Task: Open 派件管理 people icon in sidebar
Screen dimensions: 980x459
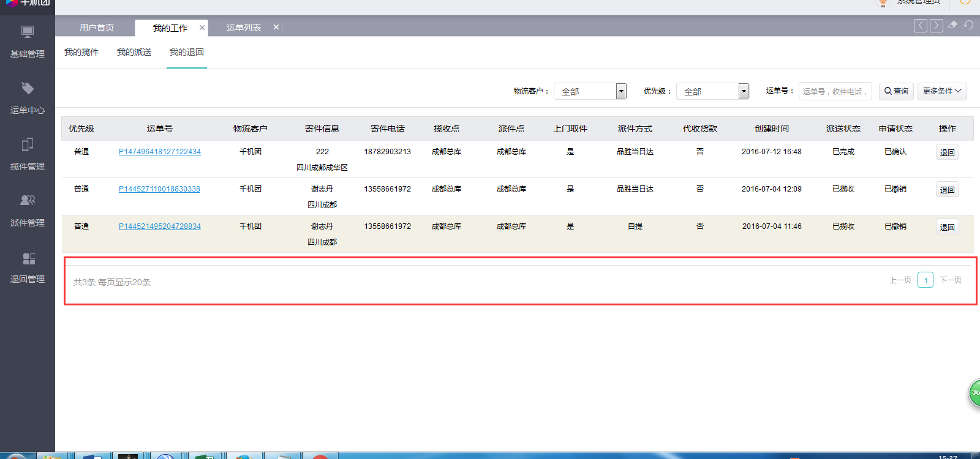Action: [x=28, y=200]
